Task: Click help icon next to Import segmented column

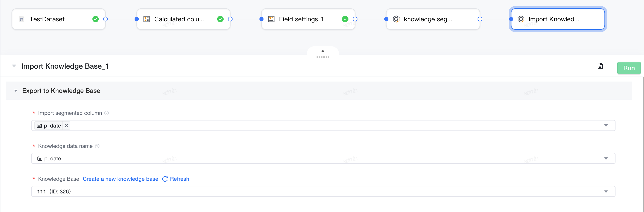Action: (x=107, y=113)
